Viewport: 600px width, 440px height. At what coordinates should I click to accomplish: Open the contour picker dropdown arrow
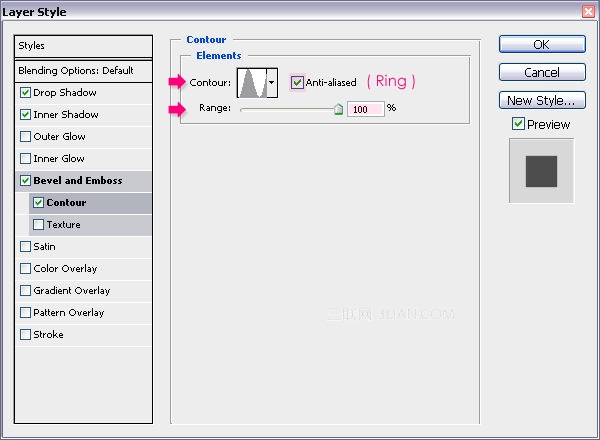click(x=272, y=83)
